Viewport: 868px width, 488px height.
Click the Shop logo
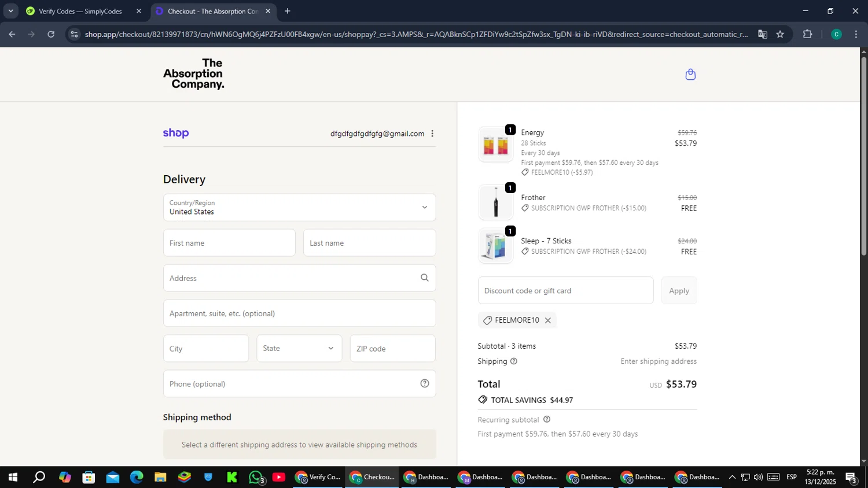click(x=176, y=133)
